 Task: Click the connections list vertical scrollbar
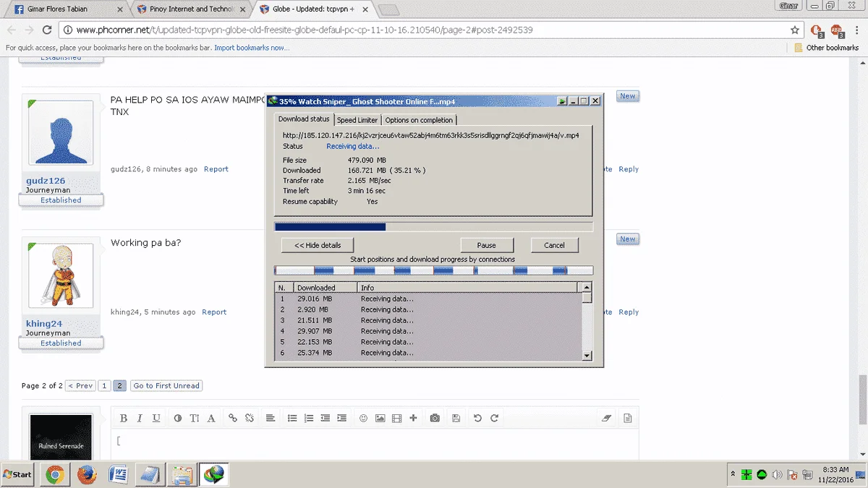click(x=587, y=321)
